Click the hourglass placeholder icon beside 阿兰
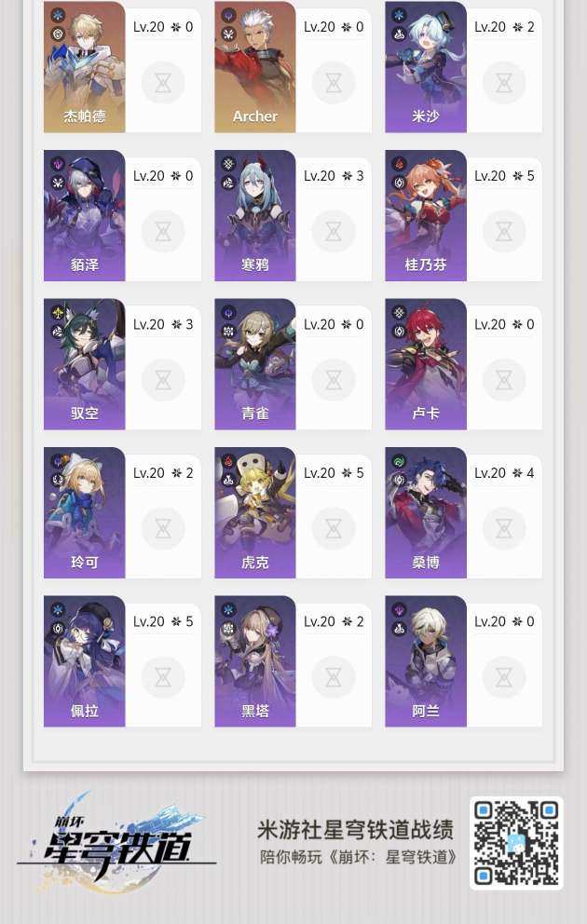 pos(504,676)
